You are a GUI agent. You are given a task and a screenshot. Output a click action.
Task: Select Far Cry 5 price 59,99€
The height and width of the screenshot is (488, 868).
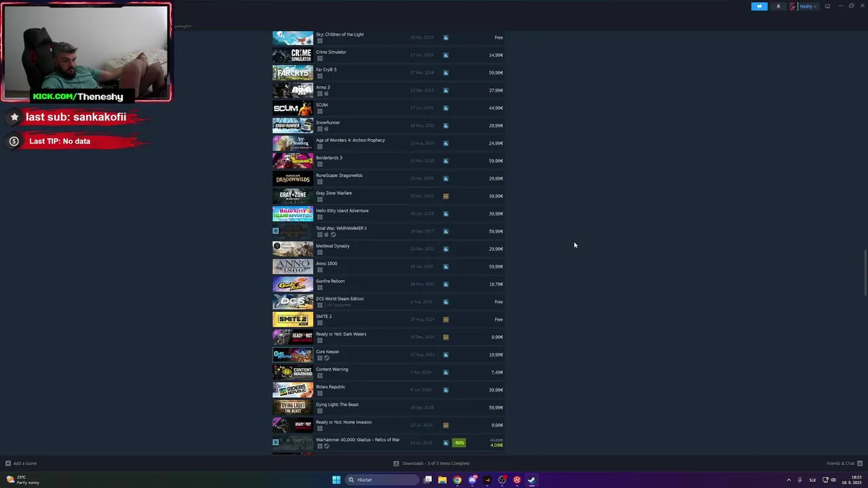(x=496, y=73)
